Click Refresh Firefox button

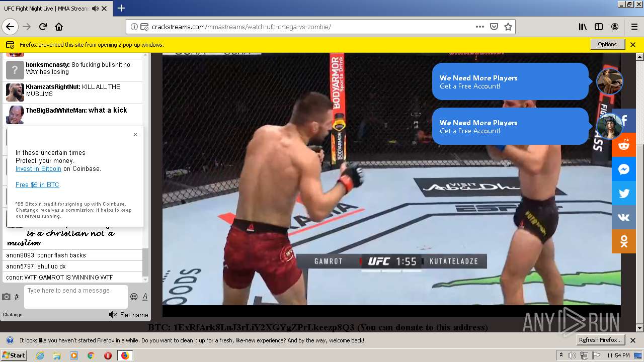point(601,340)
